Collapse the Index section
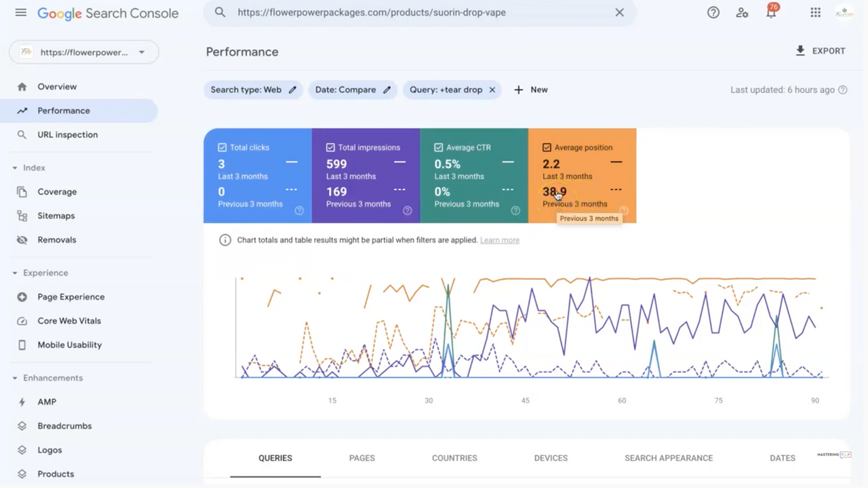The image size is (868, 488). 15,167
